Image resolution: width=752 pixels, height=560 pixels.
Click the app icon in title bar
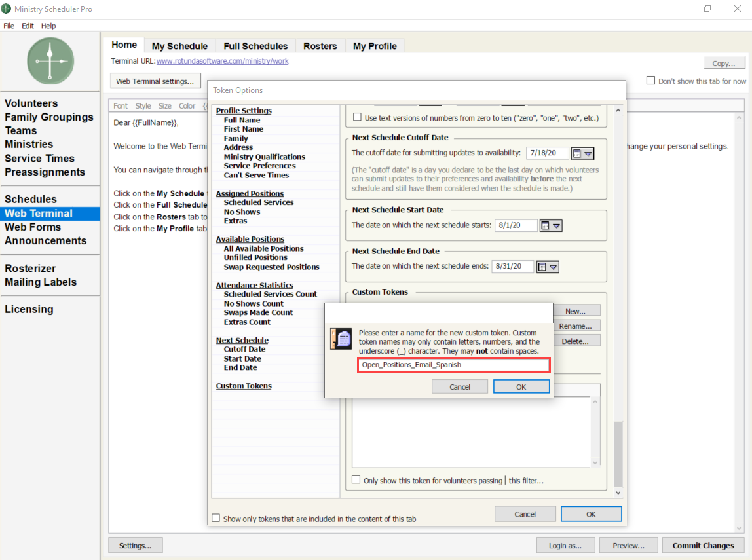tap(6, 9)
